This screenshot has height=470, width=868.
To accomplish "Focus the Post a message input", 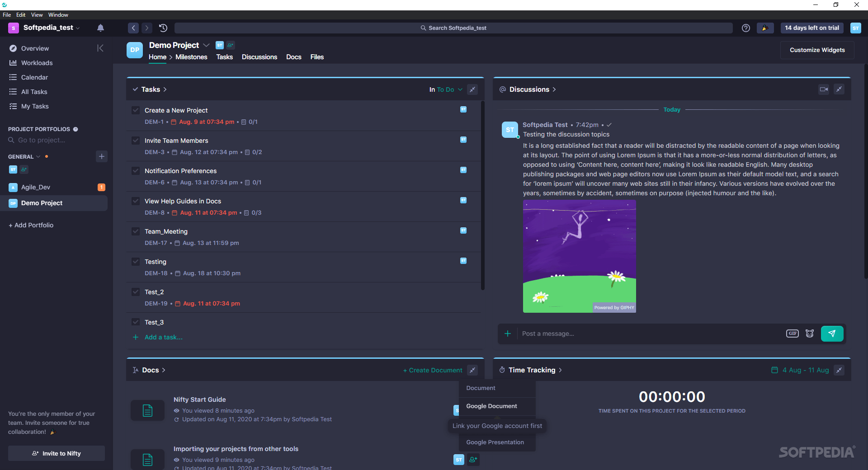I will click(650, 334).
